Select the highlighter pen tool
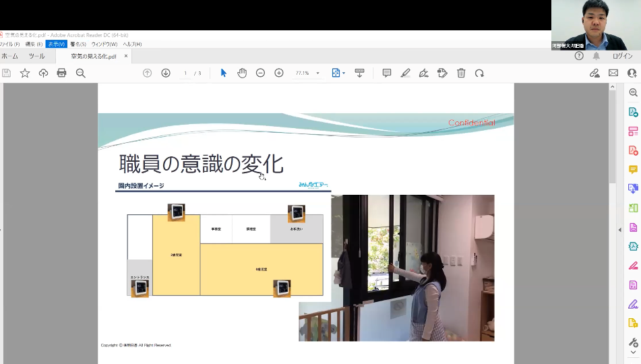Image resolution: width=641 pixels, height=364 pixels. pos(405,73)
